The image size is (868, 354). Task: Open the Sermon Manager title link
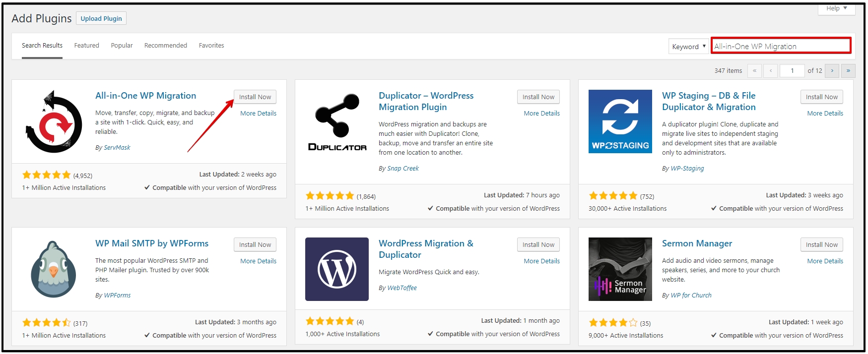pos(697,243)
